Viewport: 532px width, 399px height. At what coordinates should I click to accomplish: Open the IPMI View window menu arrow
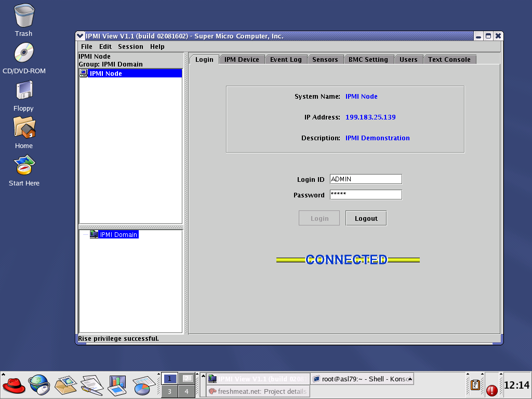pyautogui.click(x=80, y=36)
